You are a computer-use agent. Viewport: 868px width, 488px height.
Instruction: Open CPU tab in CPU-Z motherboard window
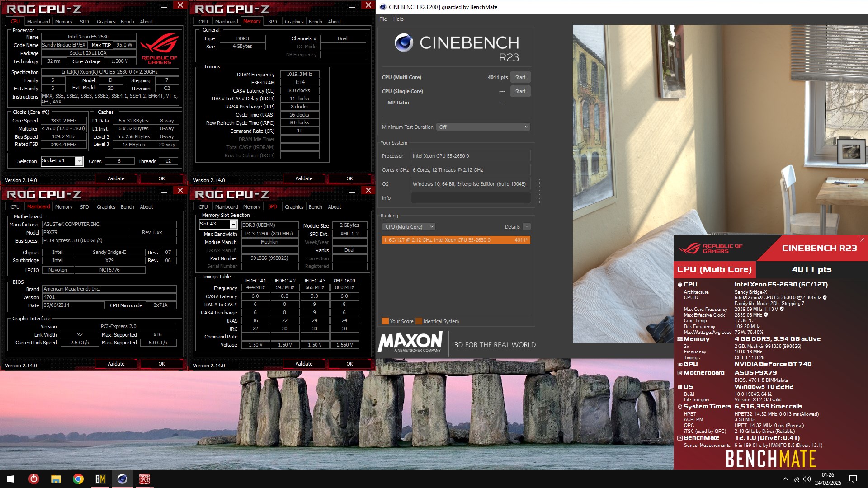click(x=15, y=207)
